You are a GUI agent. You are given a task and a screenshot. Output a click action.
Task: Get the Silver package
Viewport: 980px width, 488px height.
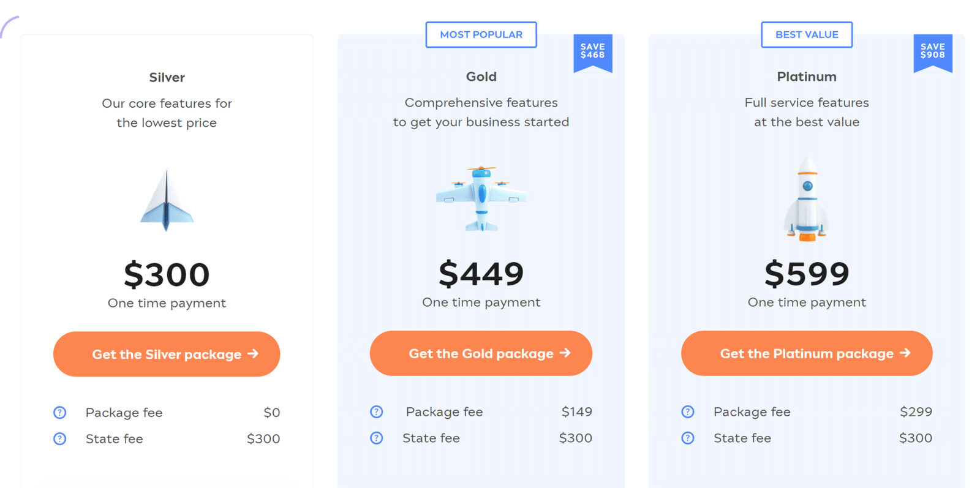(x=167, y=354)
